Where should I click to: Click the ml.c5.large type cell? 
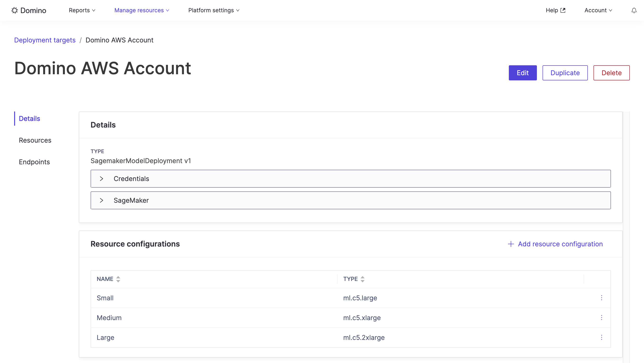click(x=360, y=297)
